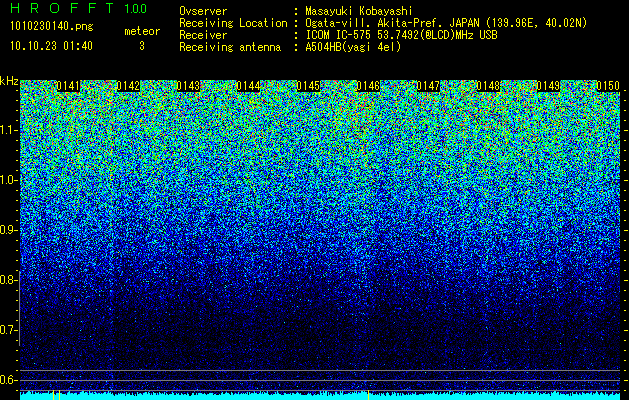Select the version number 1.0.0

[x=135, y=8]
